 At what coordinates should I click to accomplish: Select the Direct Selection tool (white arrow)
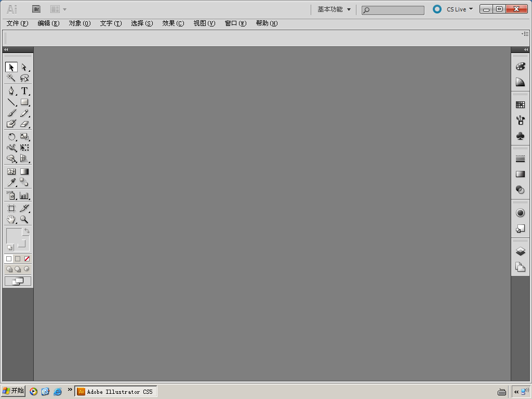tap(24, 67)
